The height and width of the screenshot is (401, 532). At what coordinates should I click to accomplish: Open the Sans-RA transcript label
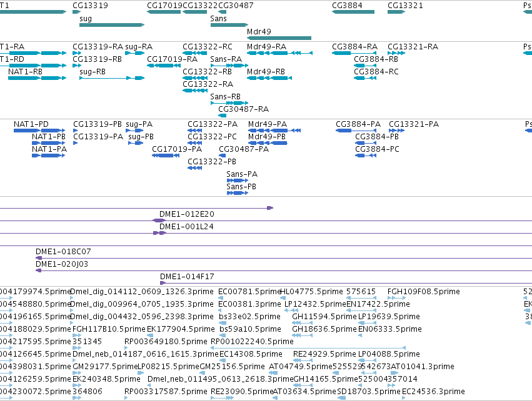(226, 59)
